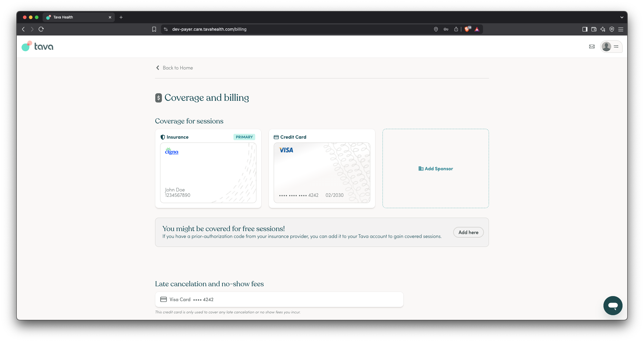Screen dimensions: 644x342
Task: Click the PRIMARY badge
Action: point(244,137)
